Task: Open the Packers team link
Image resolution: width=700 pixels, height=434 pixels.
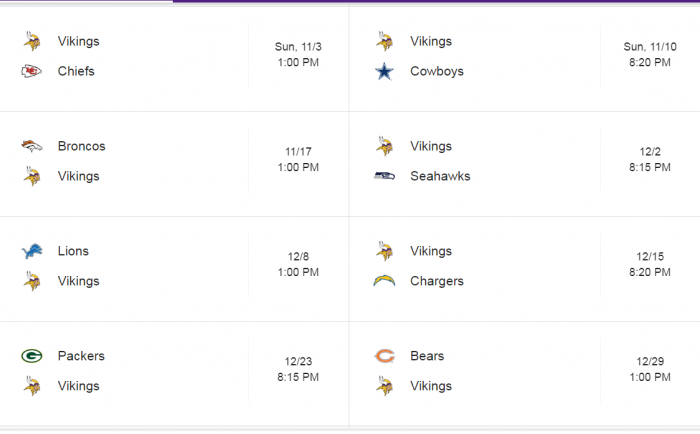Action: click(x=81, y=356)
